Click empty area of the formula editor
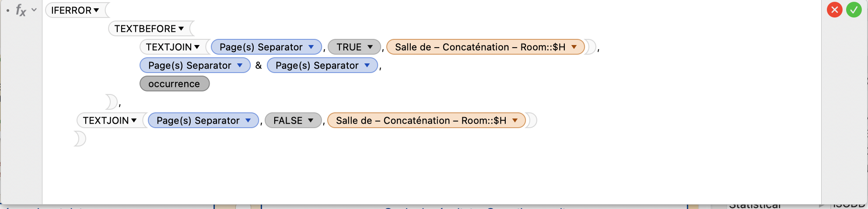The image size is (868, 209). click(x=437, y=171)
